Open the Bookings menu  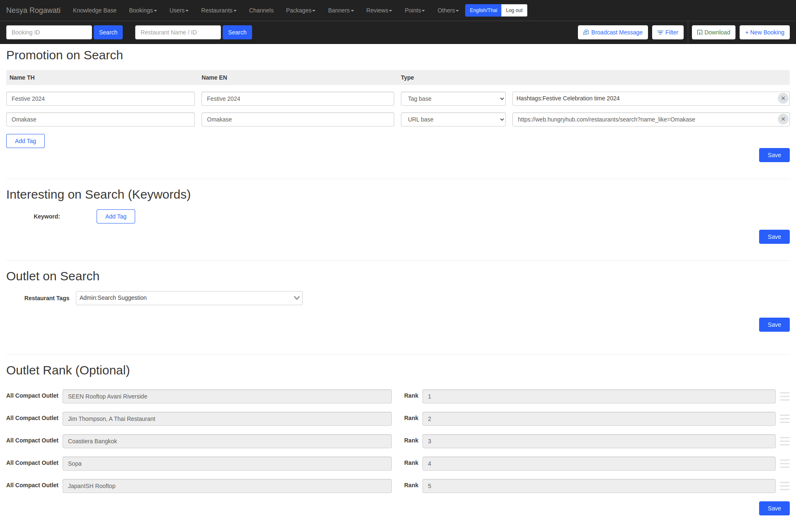[x=143, y=10]
